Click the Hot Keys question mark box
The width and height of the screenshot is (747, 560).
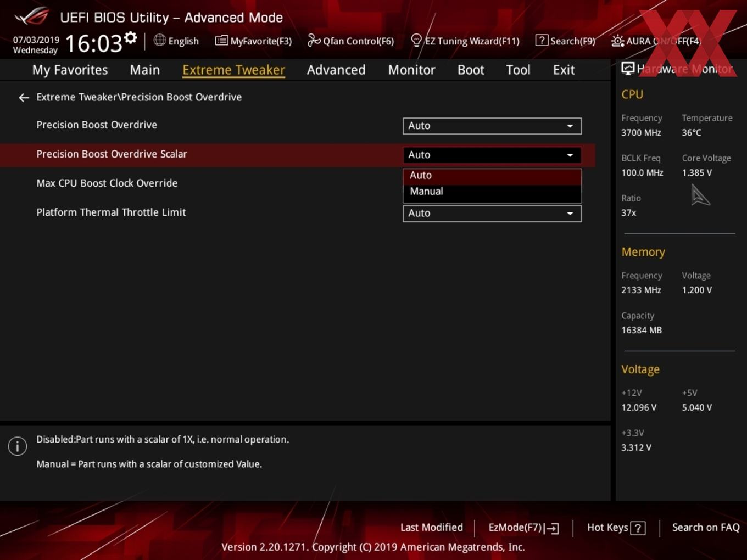[638, 528]
